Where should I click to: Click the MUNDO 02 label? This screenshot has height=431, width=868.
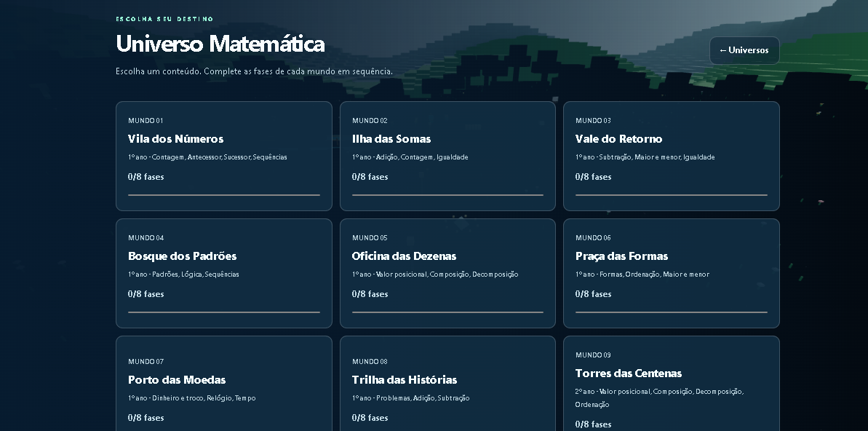pos(370,121)
